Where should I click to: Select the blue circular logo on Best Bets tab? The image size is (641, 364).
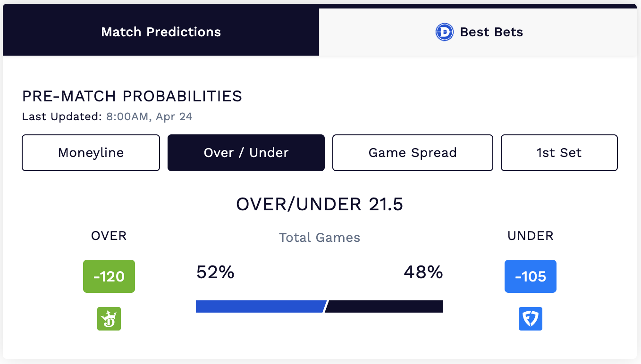click(x=444, y=32)
